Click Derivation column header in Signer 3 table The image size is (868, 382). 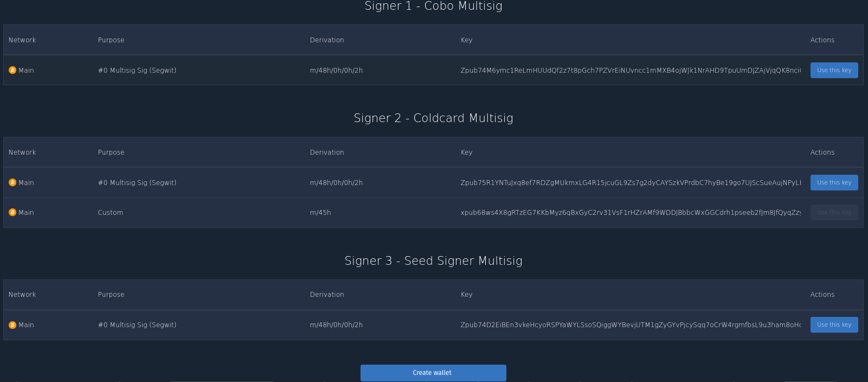[327, 295]
